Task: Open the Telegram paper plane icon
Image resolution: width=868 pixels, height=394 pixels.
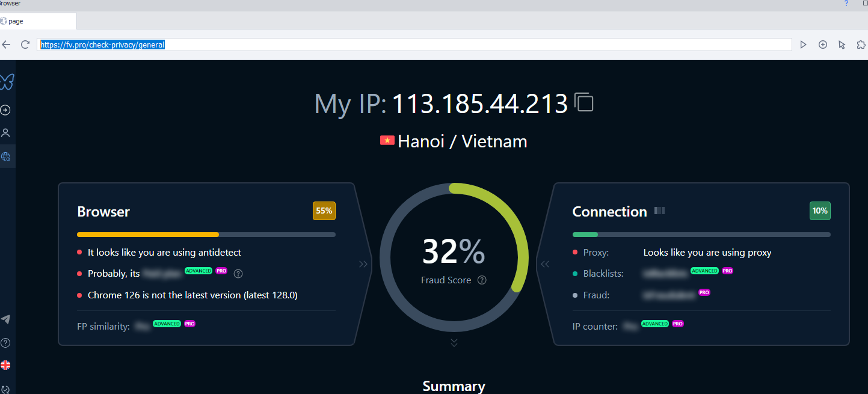Action: [5, 319]
